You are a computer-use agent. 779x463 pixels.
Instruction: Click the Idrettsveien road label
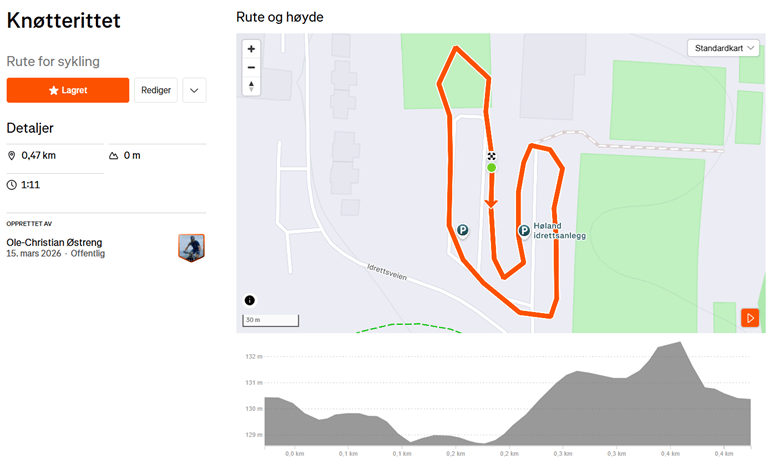pyautogui.click(x=389, y=271)
